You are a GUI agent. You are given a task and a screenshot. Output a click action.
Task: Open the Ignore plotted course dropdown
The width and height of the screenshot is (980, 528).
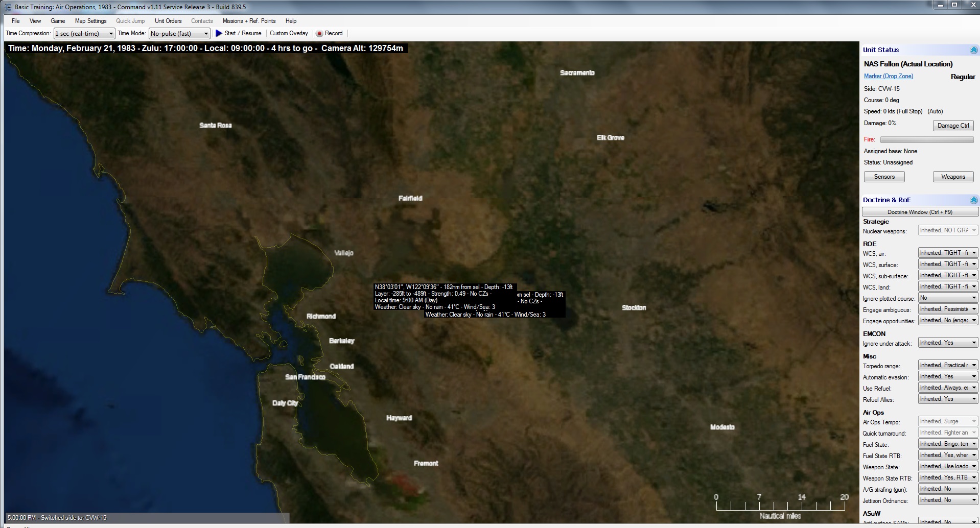point(948,298)
